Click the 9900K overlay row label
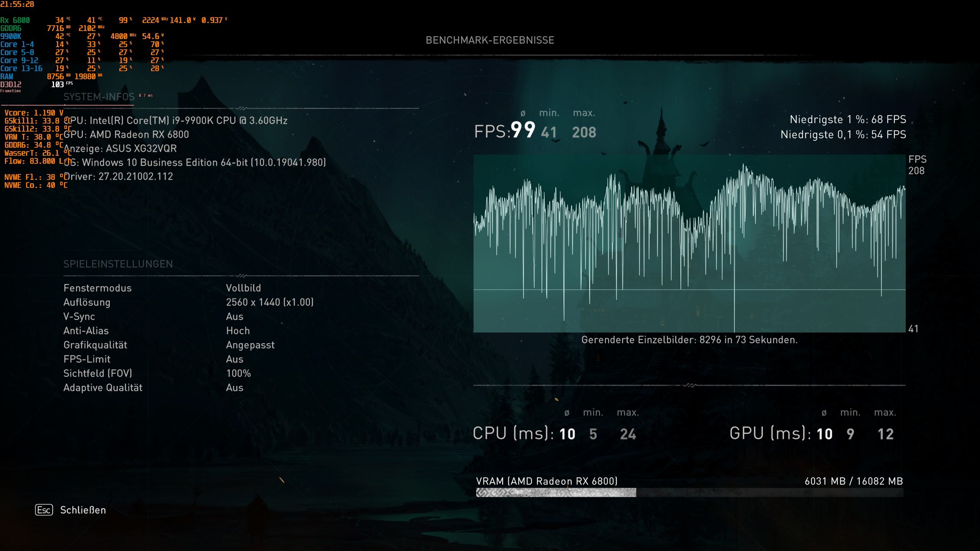The height and width of the screenshot is (551, 980). (11, 36)
